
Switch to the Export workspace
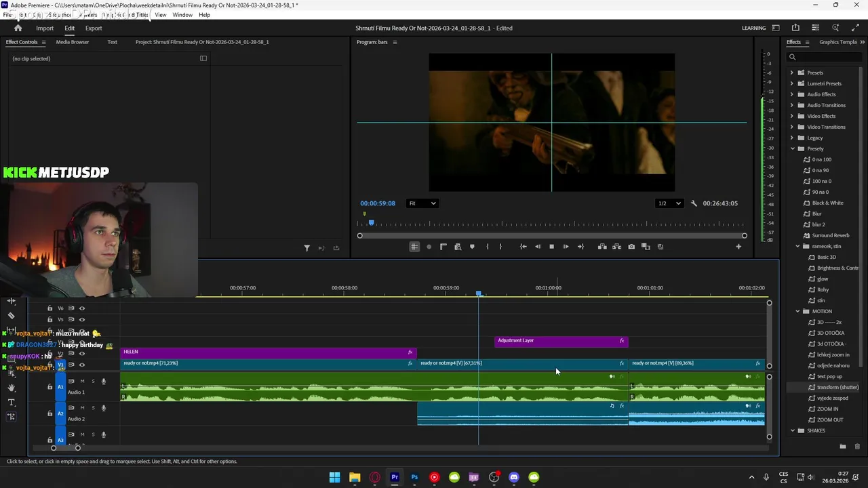(x=94, y=28)
